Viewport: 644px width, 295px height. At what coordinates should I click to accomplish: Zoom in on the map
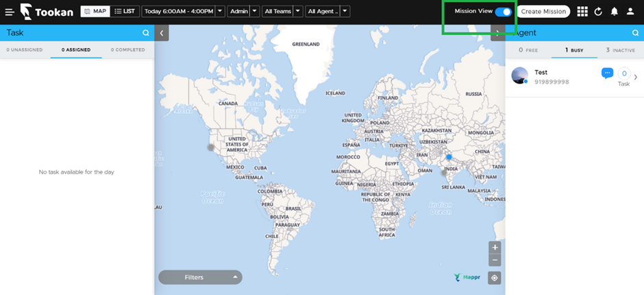[495, 248]
